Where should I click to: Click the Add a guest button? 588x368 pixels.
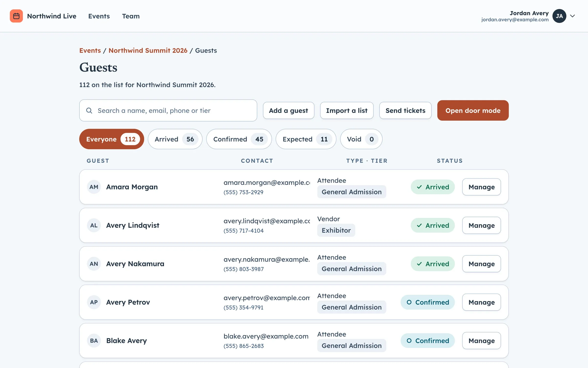(289, 110)
